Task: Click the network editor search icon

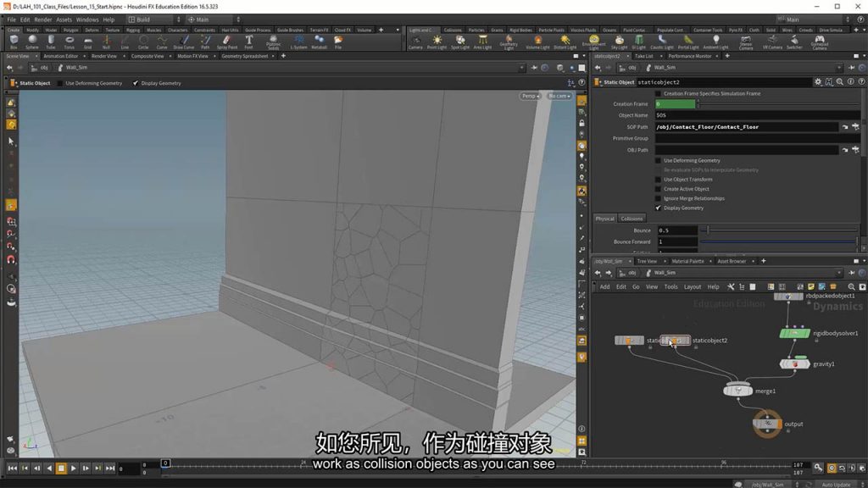Action: coord(851,286)
